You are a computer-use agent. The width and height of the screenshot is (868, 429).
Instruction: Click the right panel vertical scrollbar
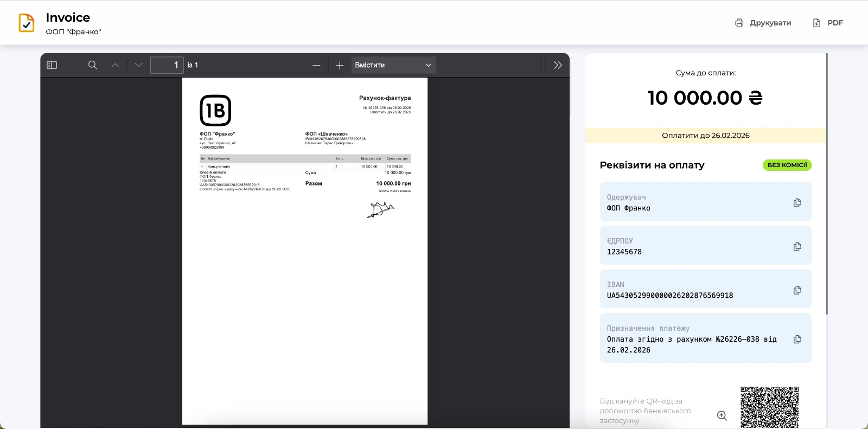[x=827, y=183]
